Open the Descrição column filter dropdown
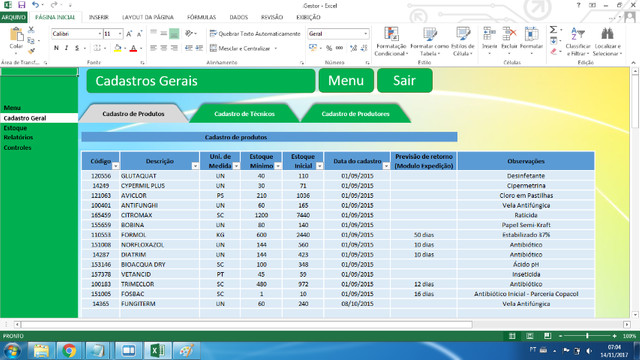Screen dimensions: 640x360 pos(195,166)
